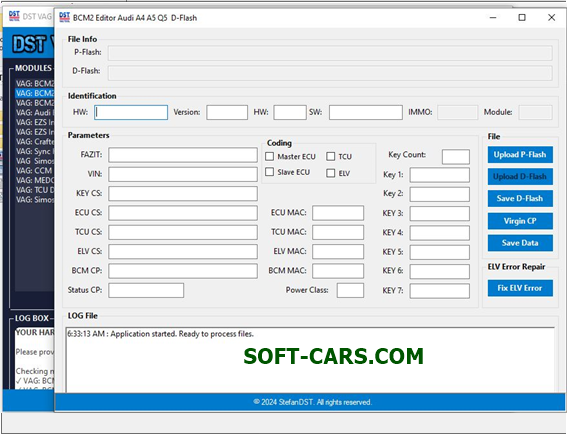Click the Key Count field
The height and width of the screenshot is (434, 567).
456,157
